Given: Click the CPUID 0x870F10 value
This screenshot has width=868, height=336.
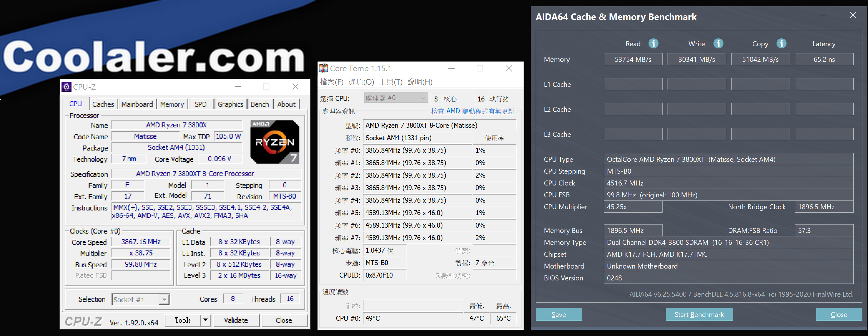Looking at the screenshot, I should [x=384, y=275].
